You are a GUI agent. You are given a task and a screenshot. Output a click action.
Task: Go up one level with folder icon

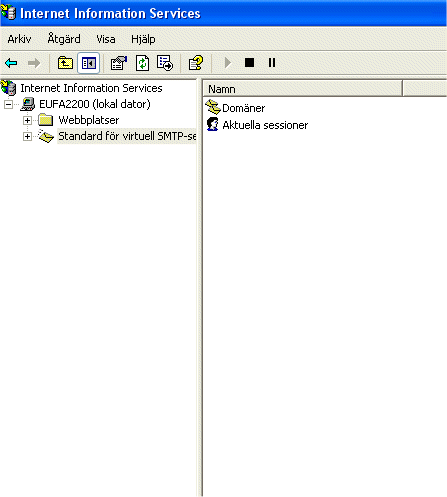(x=65, y=63)
